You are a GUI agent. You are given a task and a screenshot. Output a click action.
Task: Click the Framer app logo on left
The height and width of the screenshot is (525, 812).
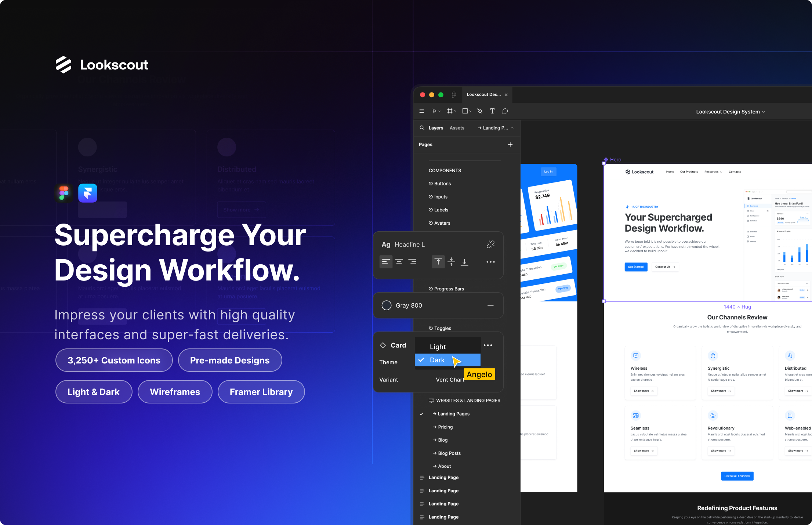tap(88, 193)
